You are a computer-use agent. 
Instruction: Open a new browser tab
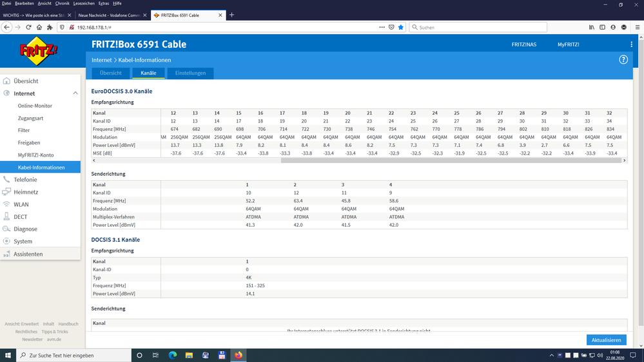(x=231, y=15)
